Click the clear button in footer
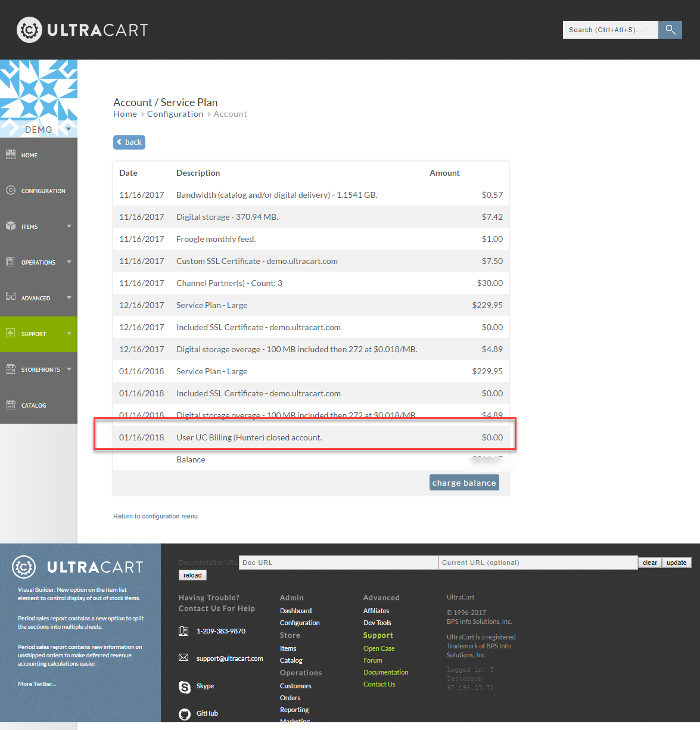 coord(650,563)
